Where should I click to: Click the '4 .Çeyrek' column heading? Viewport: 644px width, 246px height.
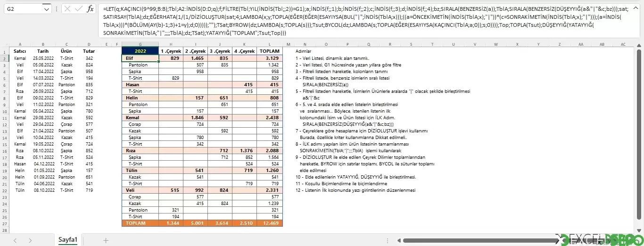tap(245, 51)
